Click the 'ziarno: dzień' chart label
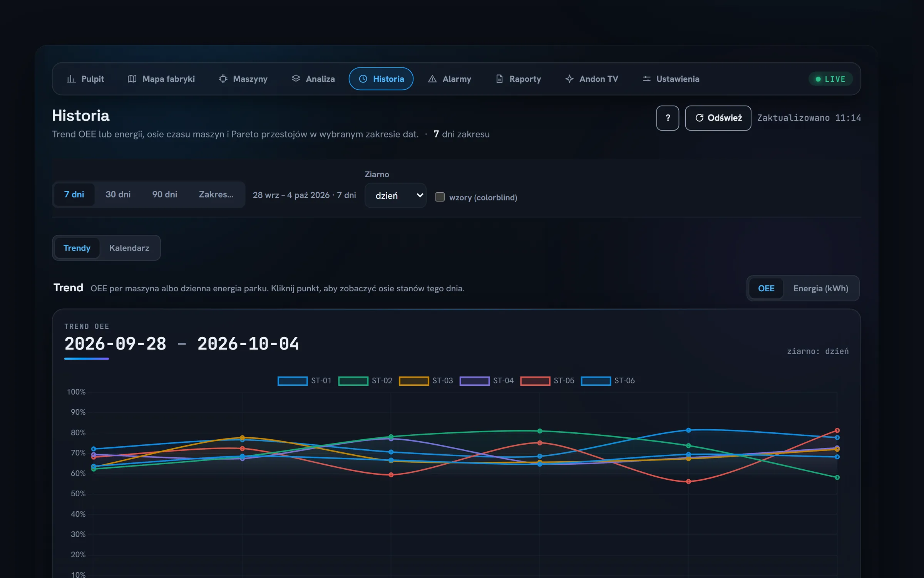The width and height of the screenshot is (924, 578). point(818,351)
